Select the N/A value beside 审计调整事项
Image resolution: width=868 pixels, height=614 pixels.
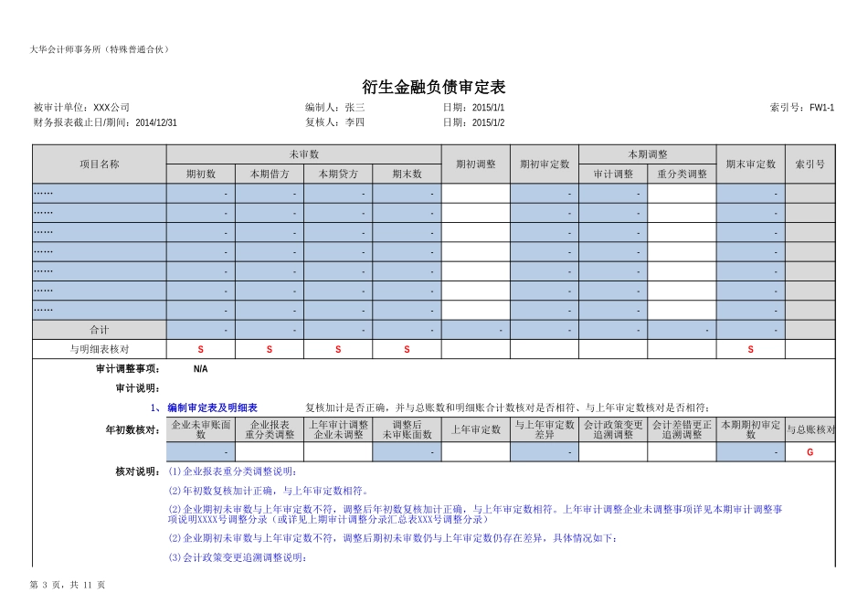coord(201,369)
